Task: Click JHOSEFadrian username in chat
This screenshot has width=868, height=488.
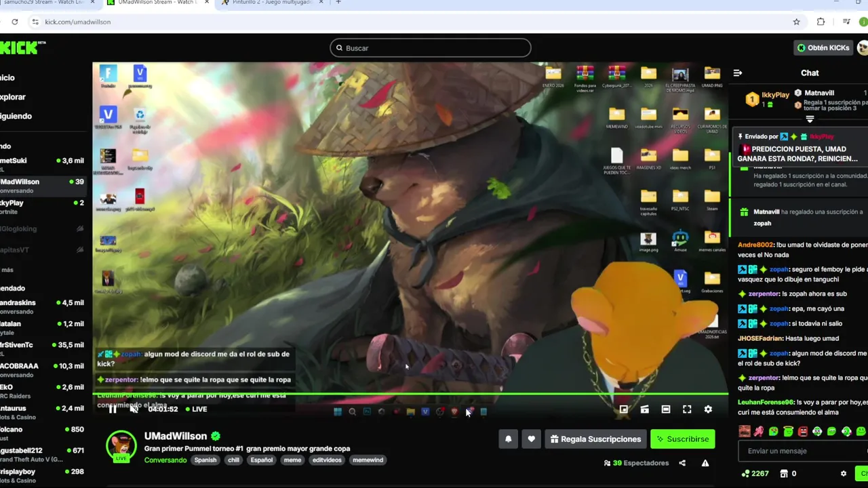Action: [x=760, y=338]
